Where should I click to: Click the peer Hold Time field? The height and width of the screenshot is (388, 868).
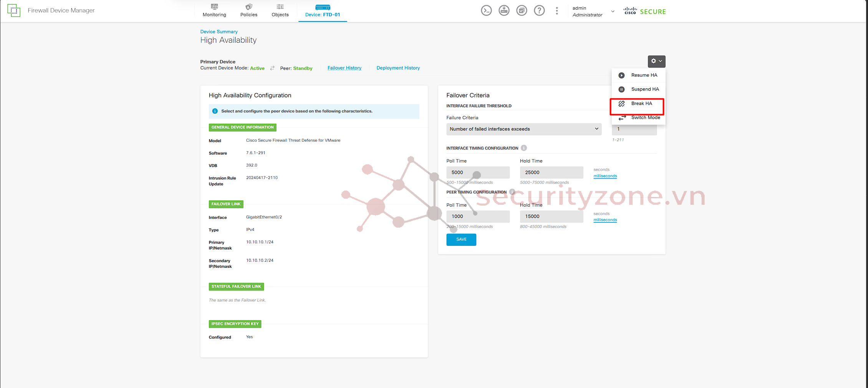click(x=551, y=216)
